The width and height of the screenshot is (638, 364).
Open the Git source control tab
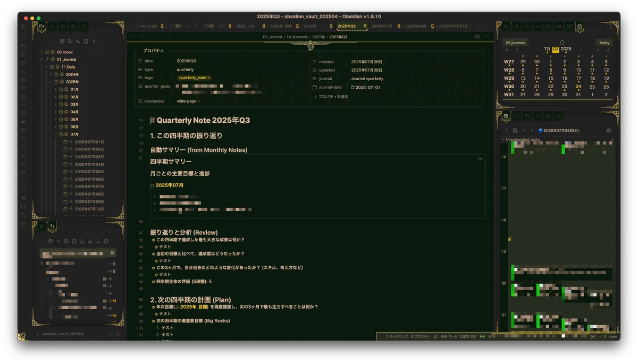52,226
